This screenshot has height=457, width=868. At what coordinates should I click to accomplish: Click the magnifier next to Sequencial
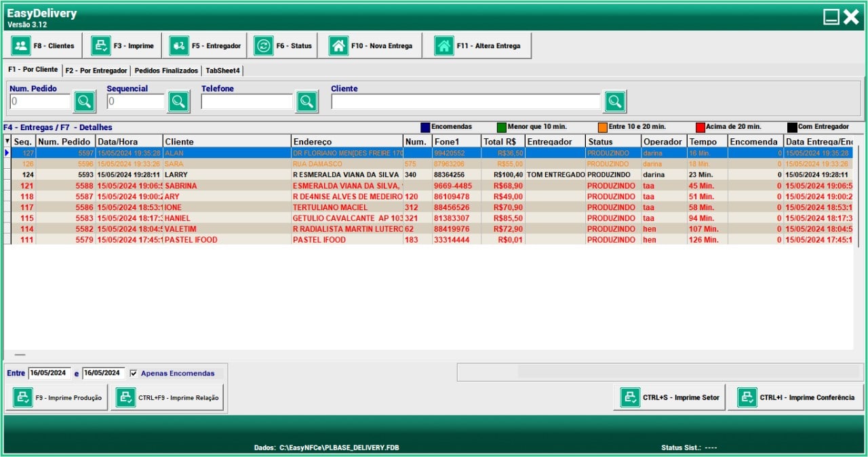178,102
